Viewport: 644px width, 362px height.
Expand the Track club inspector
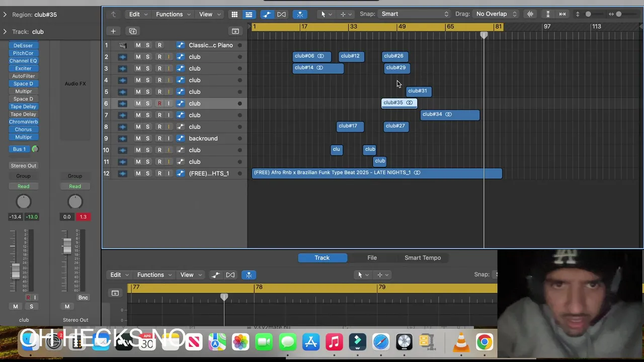point(5,32)
